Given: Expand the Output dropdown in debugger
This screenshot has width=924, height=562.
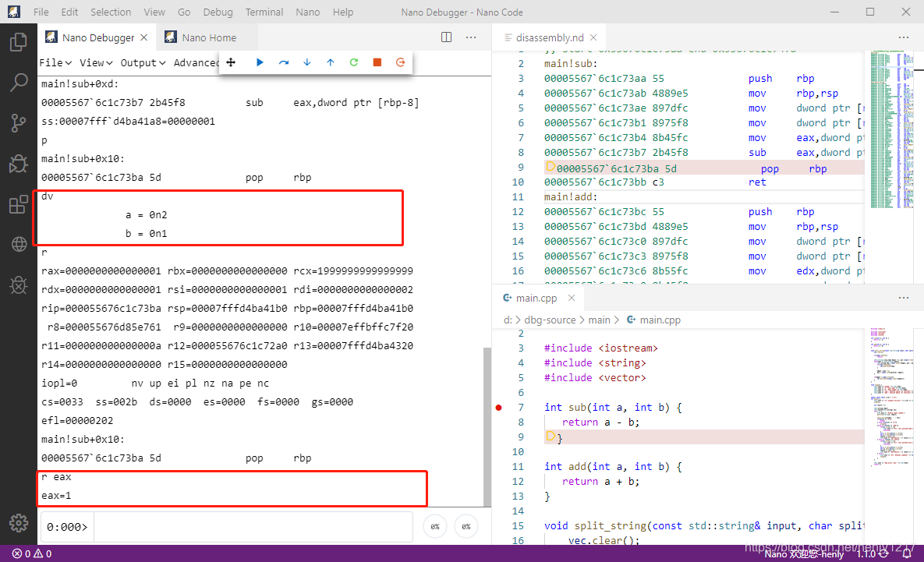Looking at the screenshot, I should [143, 62].
